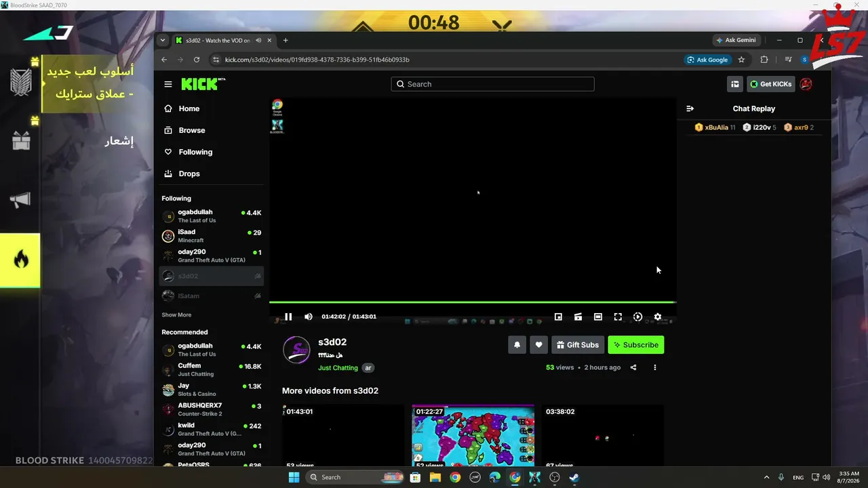The width and height of the screenshot is (868, 488).
Task: Seek along the green video progress bar
Action: click(x=473, y=302)
